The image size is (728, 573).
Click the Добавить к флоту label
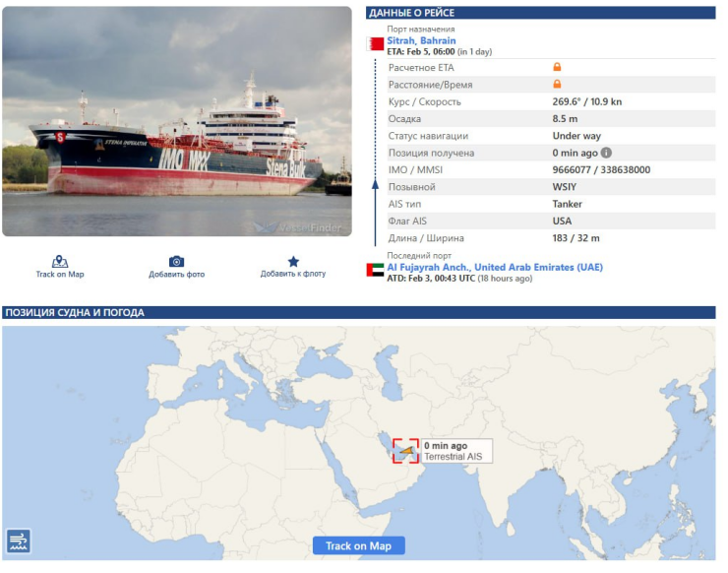tap(293, 274)
